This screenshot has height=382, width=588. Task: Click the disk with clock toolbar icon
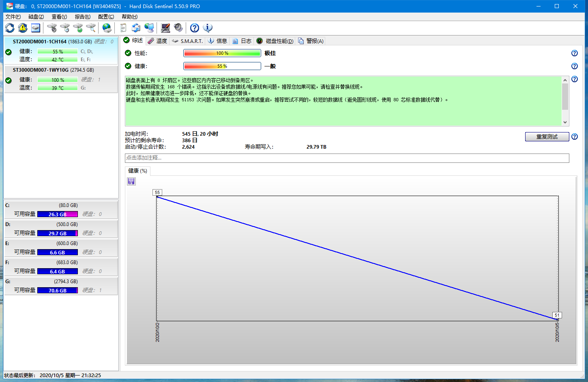pyautogui.click(x=65, y=28)
